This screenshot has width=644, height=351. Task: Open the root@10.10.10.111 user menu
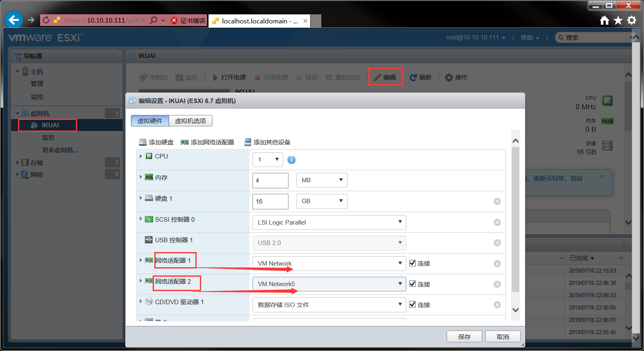click(476, 37)
